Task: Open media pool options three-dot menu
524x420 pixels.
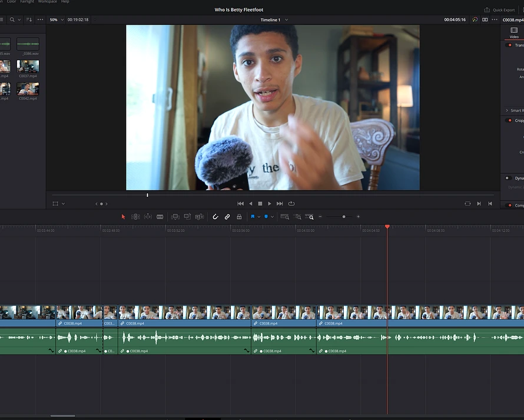Action: (x=40, y=19)
